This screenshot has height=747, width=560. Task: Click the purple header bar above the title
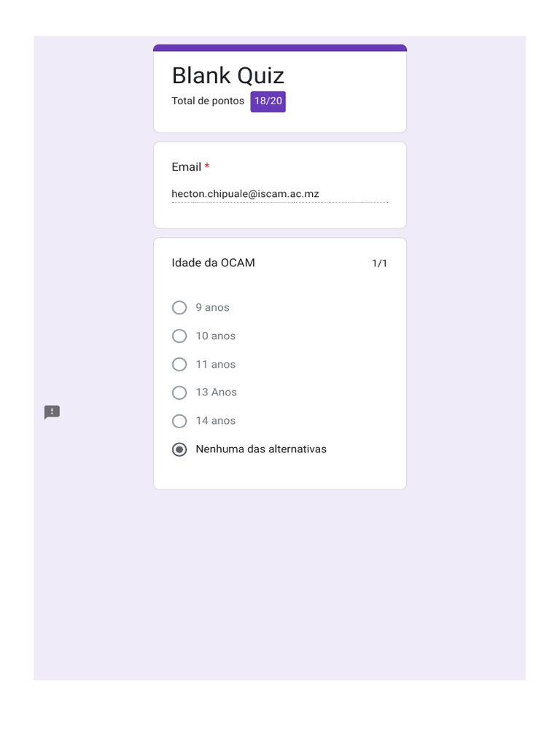(279, 48)
